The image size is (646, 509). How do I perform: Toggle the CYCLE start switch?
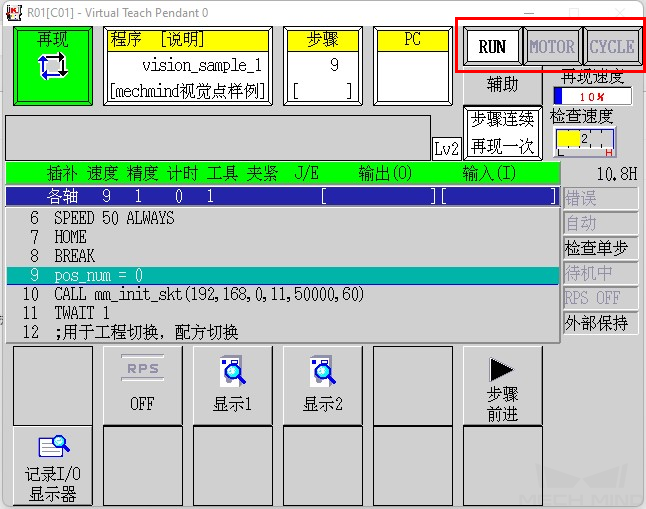click(x=612, y=46)
